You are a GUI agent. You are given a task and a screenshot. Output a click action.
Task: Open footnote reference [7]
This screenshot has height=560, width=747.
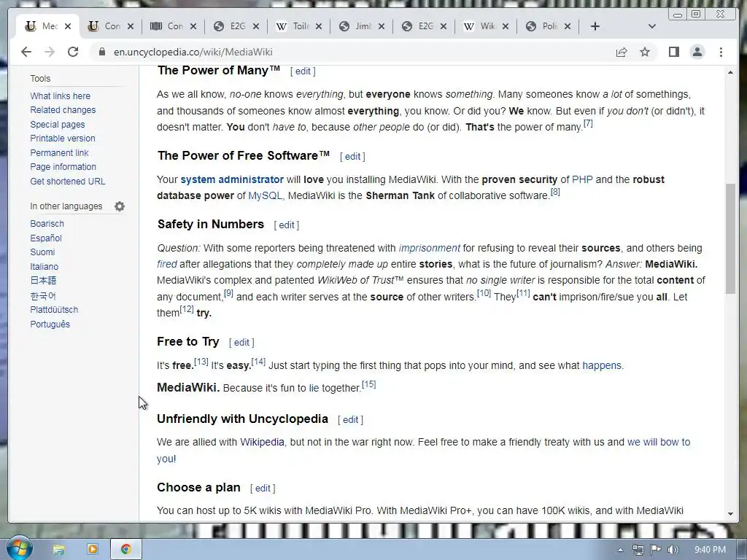pyautogui.click(x=589, y=123)
